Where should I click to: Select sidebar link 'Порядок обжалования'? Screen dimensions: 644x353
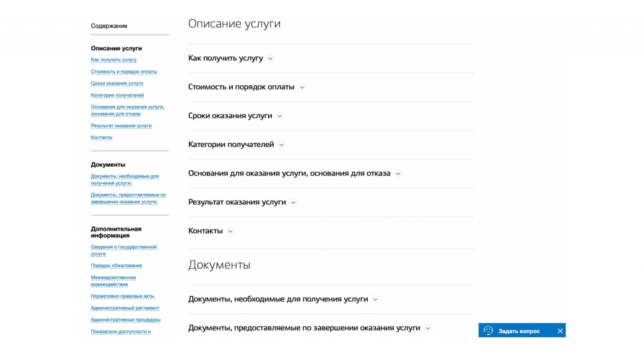click(116, 266)
